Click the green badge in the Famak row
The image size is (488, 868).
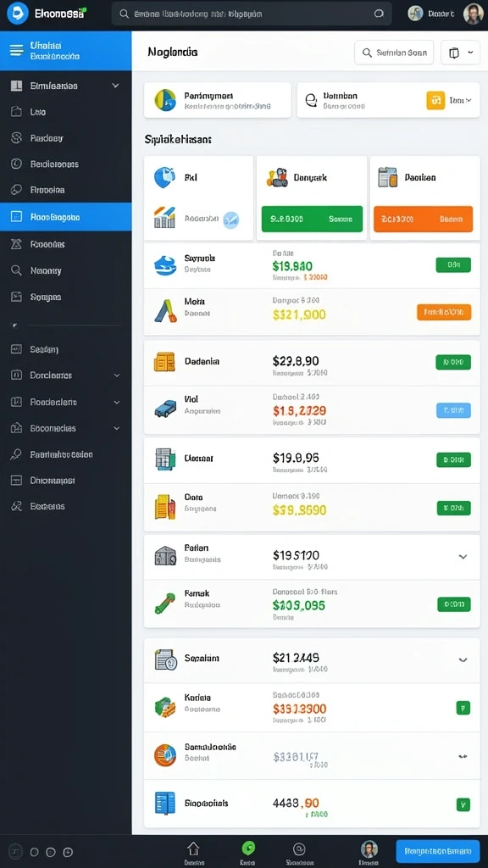[x=454, y=604]
